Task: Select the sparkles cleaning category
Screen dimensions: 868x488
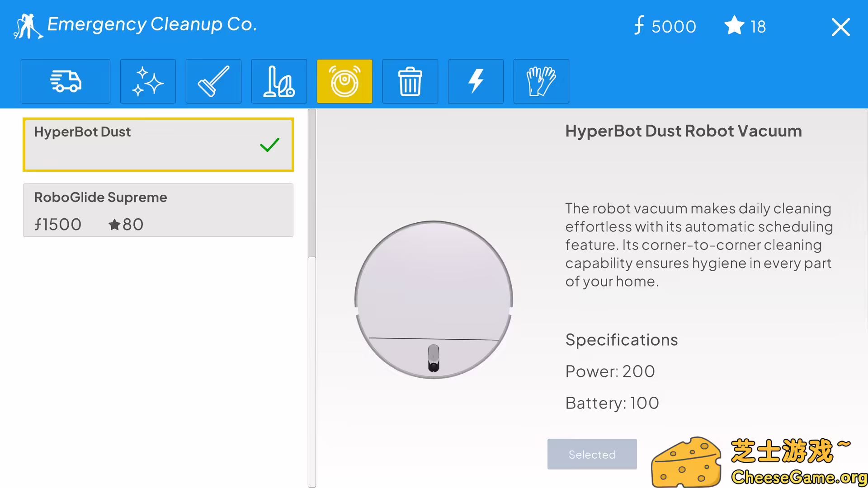Action: (x=148, y=81)
